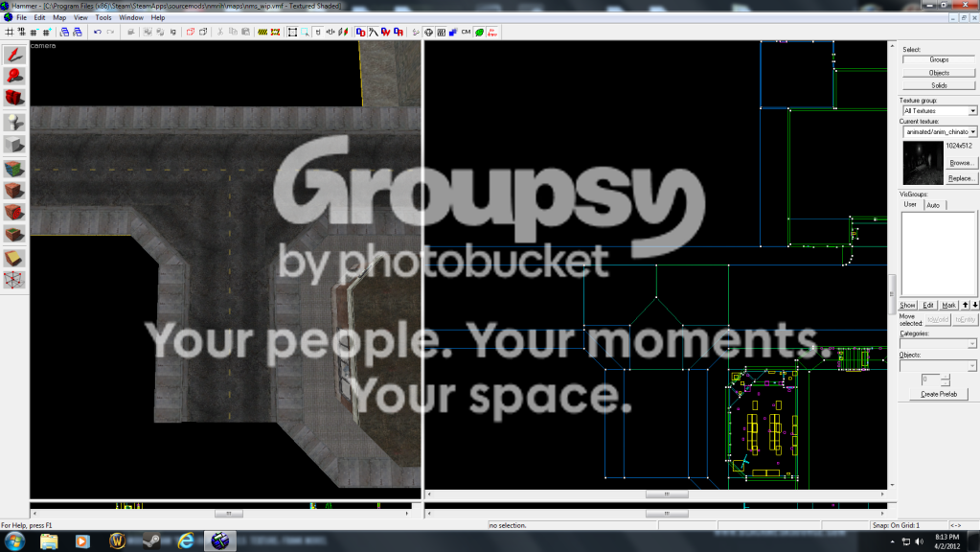This screenshot has width=980, height=552.
Task: Click the Save Window State icon
Action: point(77,32)
